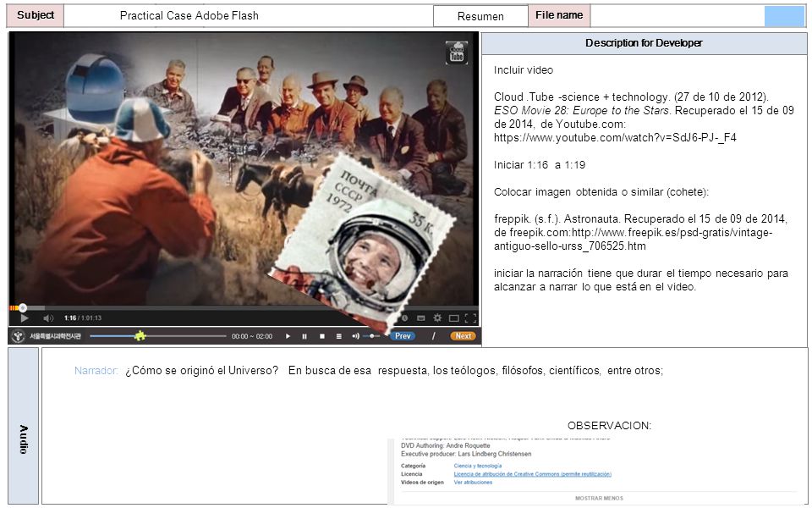Mute the YouTube video volume
The height and width of the screenshot is (508, 812).
tap(49, 317)
